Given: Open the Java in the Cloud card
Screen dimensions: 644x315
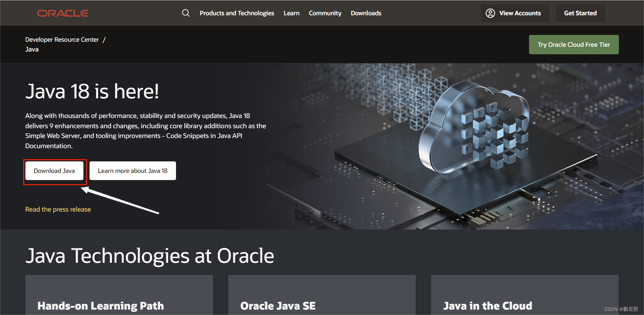Looking at the screenshot, I should 525,295.
